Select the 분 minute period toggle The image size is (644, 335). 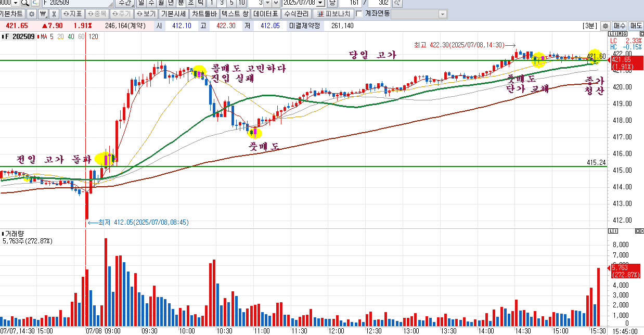pyautogui.click(x=181, y=3)
